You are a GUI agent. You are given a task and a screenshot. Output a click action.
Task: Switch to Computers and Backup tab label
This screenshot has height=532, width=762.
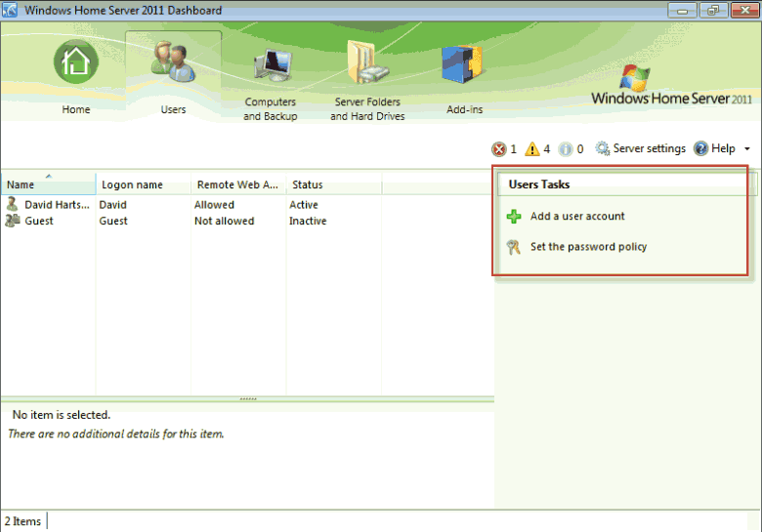pos(271,109)
